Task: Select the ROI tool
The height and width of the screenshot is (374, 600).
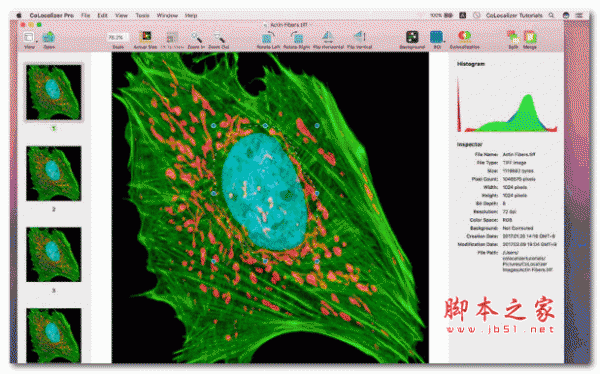Action: [436, 37]
